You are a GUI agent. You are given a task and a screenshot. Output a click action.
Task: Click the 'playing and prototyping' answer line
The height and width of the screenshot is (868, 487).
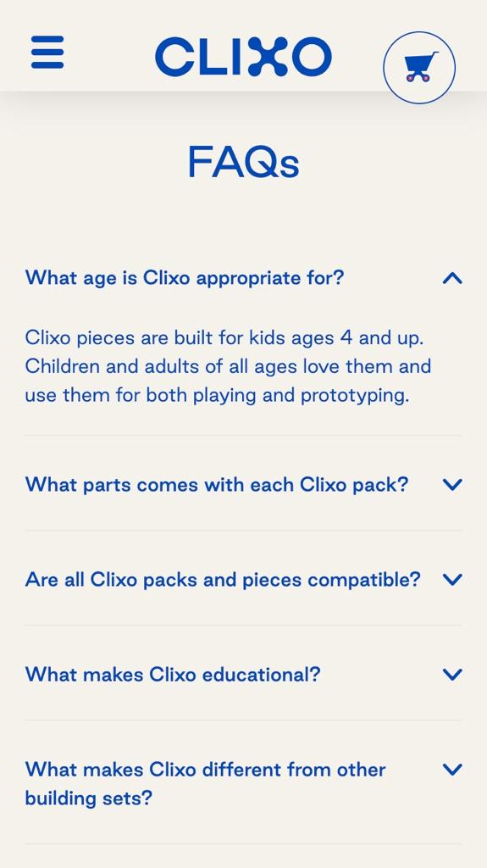coord(217,395)
